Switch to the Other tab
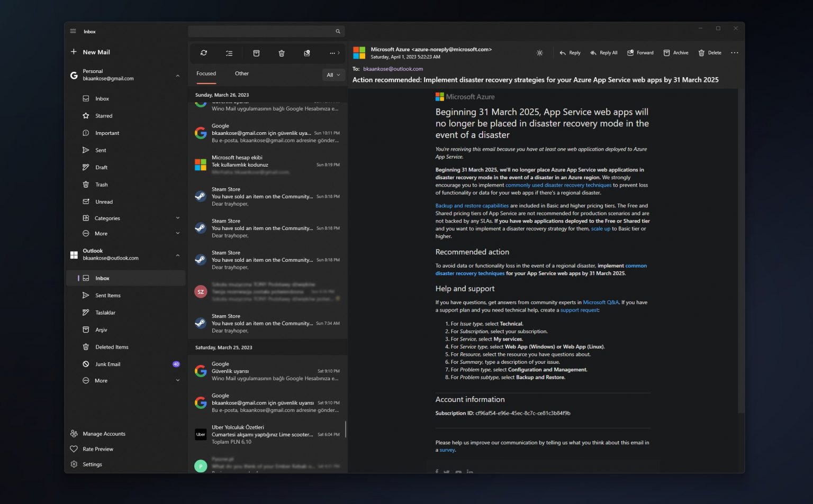Viewport: 813px width, 504px height. point(241,74)
